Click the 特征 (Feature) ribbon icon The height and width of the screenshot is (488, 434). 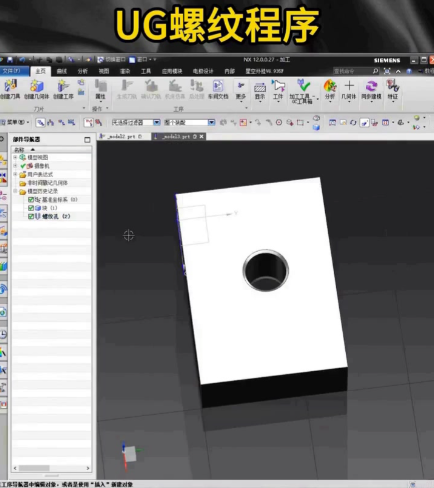[393, 86]
